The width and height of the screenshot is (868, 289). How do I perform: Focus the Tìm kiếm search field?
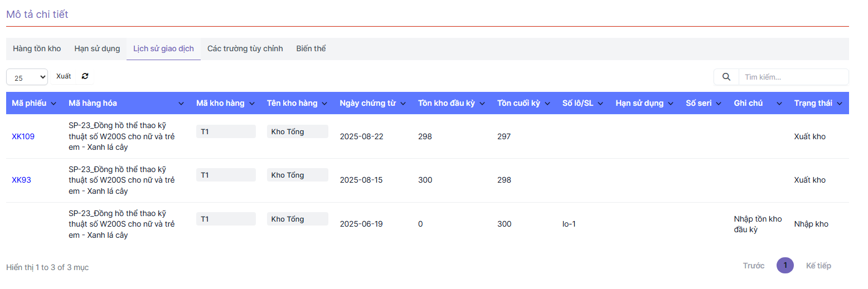pos(793,77)
